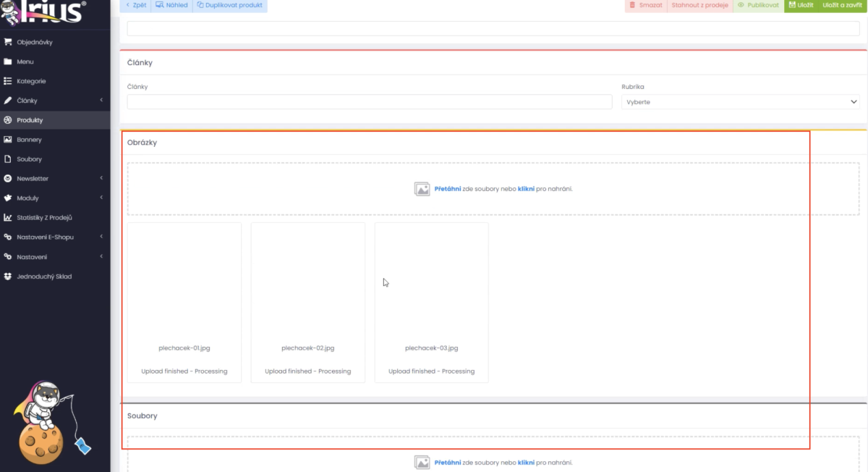Click the Zpět button
868x472 pixels.
tap(135, 5)
